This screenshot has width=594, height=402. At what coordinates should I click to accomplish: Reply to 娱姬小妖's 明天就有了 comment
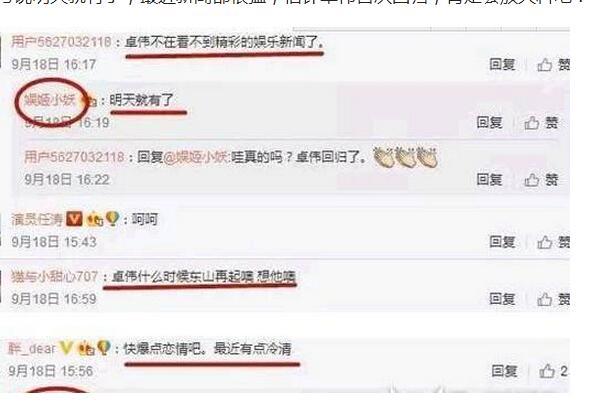pyautogui.click(x=489, y=122)
